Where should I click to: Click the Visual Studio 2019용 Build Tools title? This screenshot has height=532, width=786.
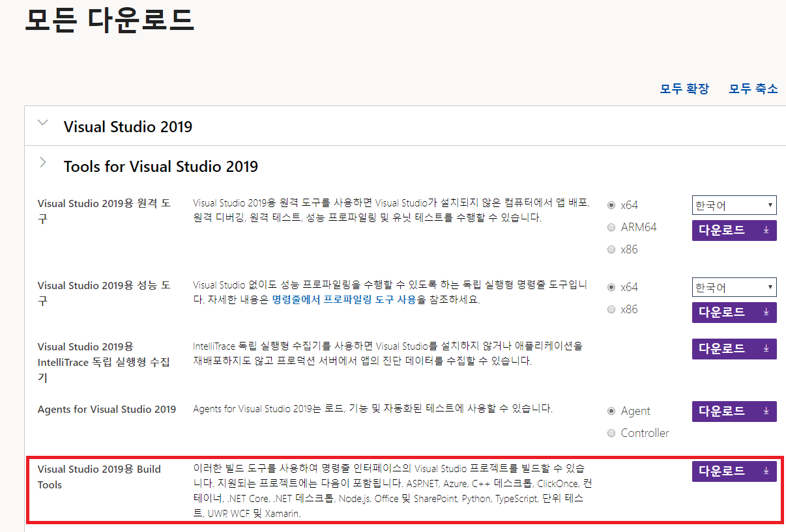pyautogui.click(x=99, y=477)
